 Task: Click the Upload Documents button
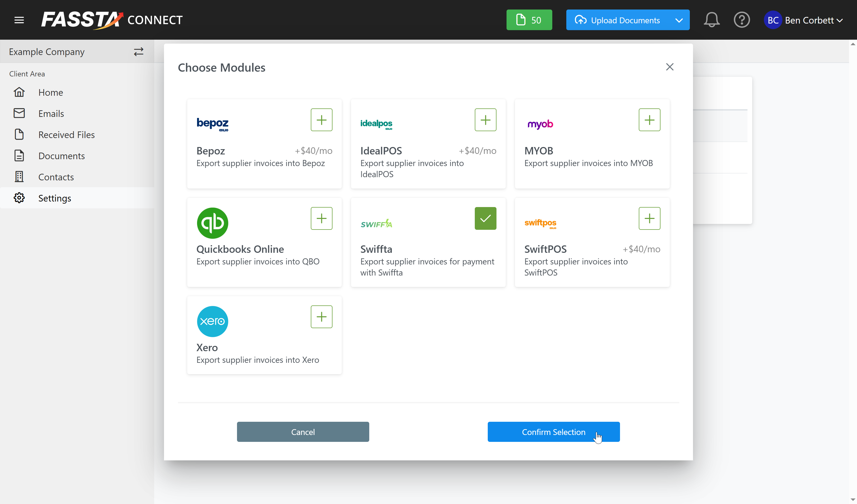(x=618, y=20)
